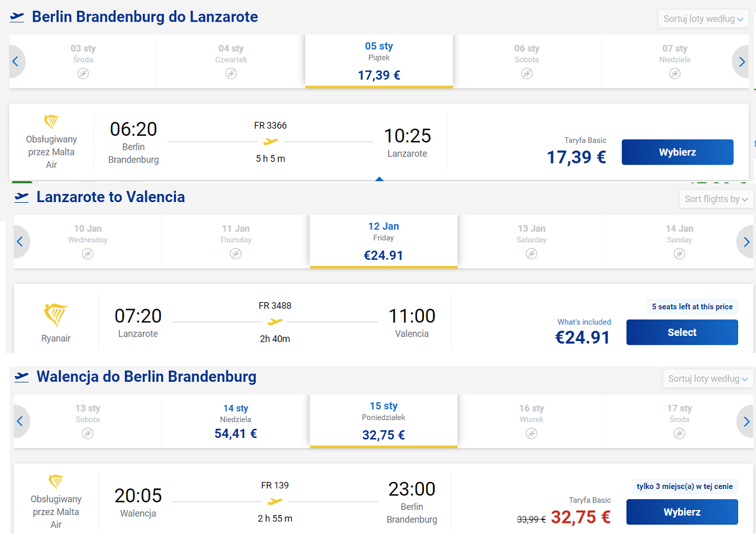Click the Ryanair harp logo on FR 3488
Image resolution: width=756 pixels, height=538 pixels.
pos(56,316)
